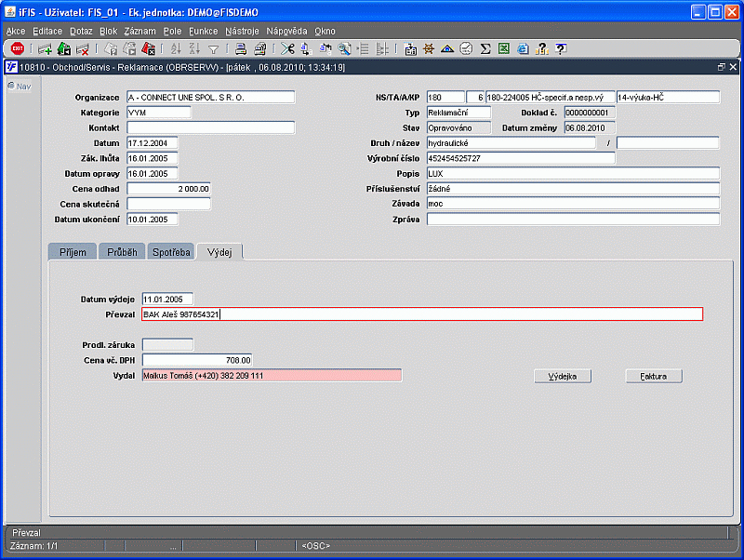Click the filter funnel icon
Screen dimensions: 744x560
tap(214, 48)
